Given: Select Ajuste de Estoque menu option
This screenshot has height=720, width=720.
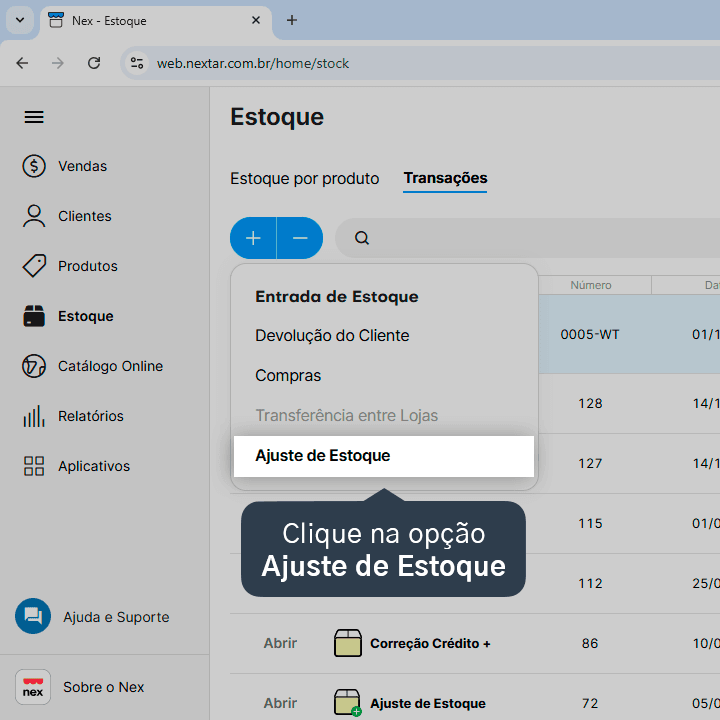Looking at the screenshot, I should [384, 456].
